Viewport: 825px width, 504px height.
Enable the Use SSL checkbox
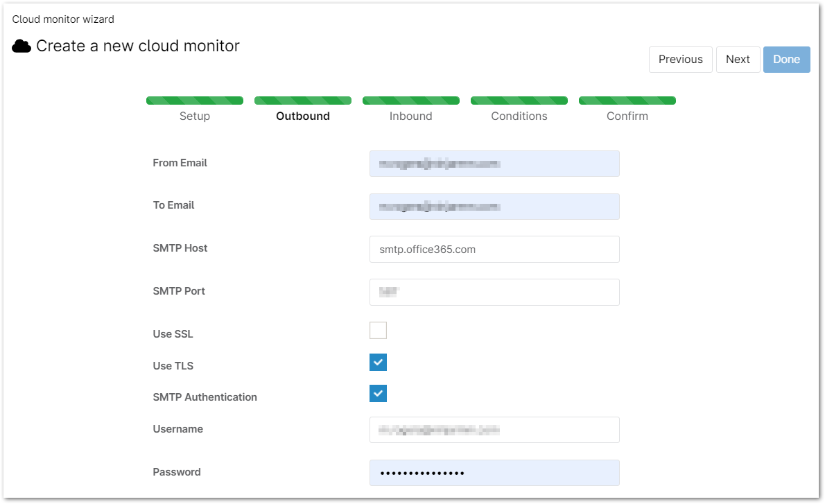[x=378, y=330]
